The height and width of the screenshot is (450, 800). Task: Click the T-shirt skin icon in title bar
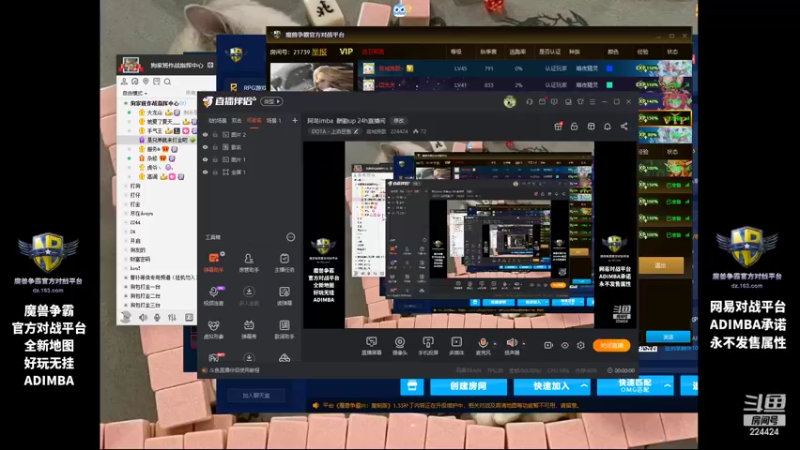point(580,102)
